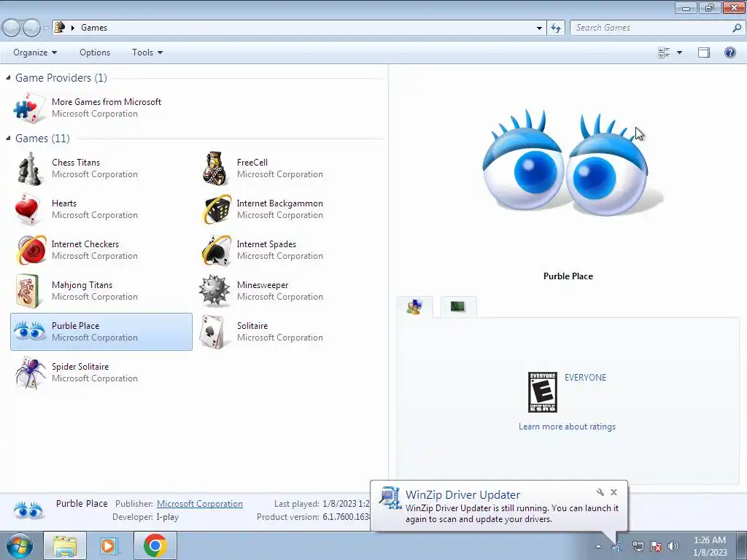Collapse the Games (11) group
Screen dimensions: 747x560
click(x=8, y=138)
